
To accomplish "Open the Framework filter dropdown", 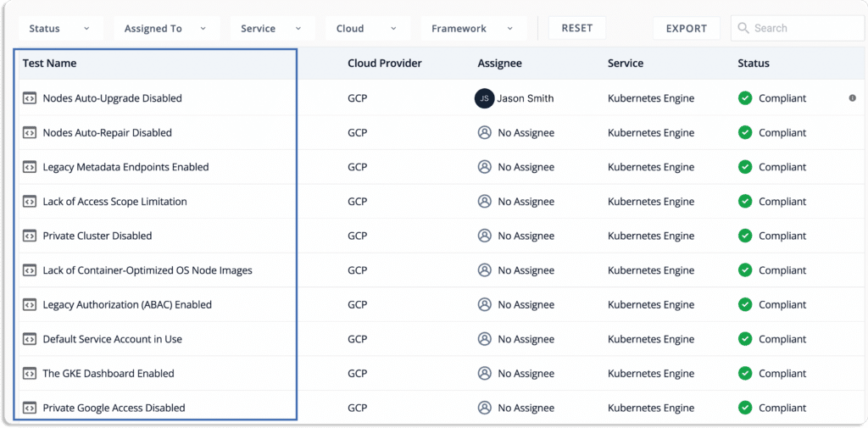I will click(473, 29).
